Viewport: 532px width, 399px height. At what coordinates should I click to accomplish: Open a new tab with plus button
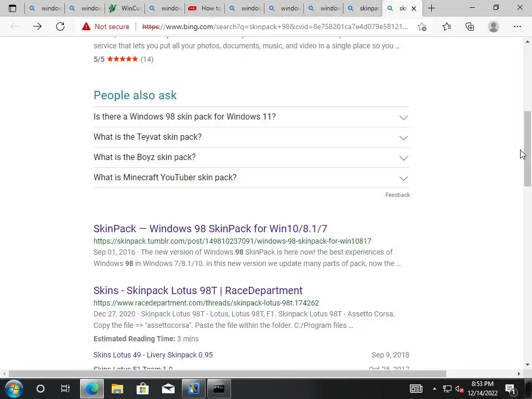click(431, 8)
